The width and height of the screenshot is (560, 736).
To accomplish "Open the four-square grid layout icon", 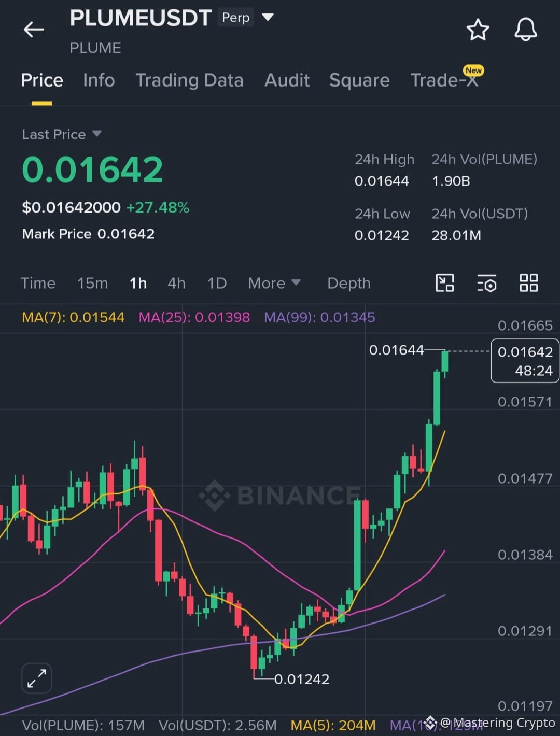I will click(x=529, y=283).
